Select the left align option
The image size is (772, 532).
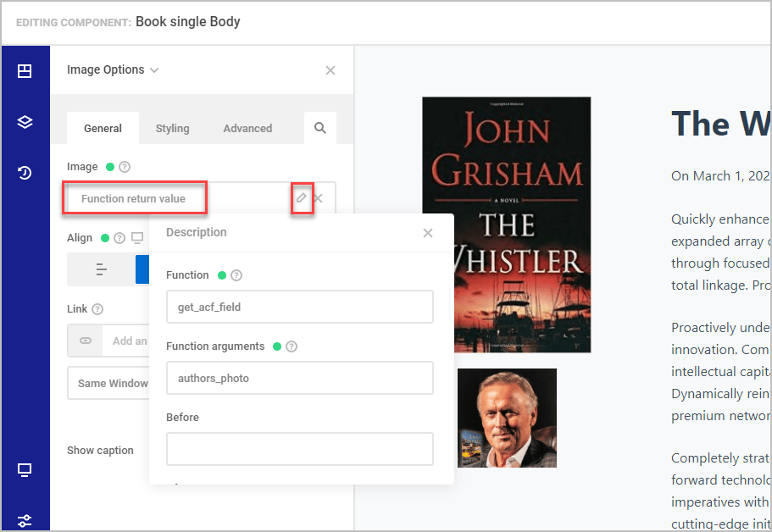coord(102,269)
